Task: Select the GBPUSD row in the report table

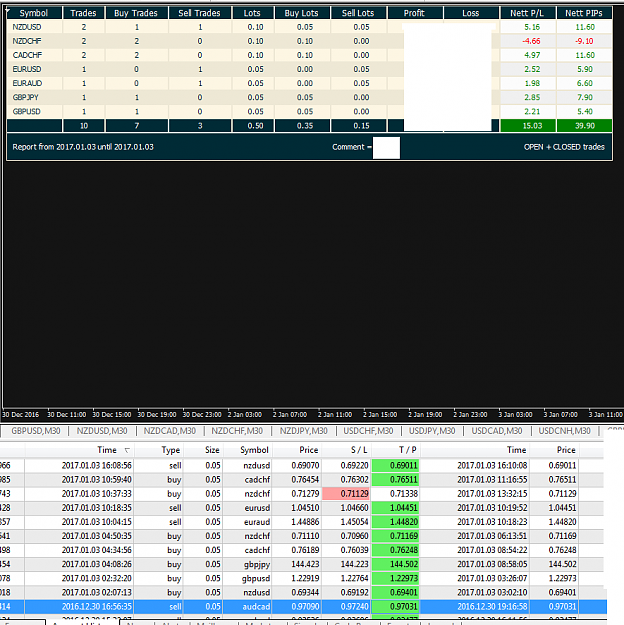Action: [309, 111]
